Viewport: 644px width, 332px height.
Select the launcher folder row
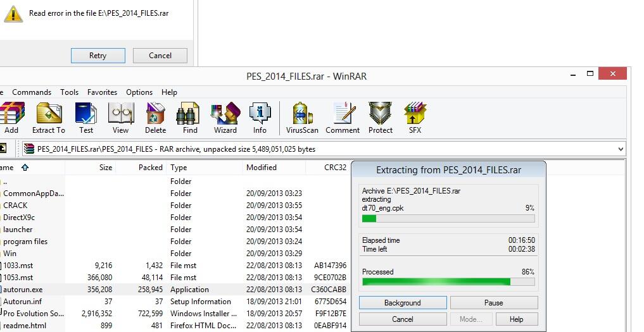pyautogui.click(x=175, y=230)
